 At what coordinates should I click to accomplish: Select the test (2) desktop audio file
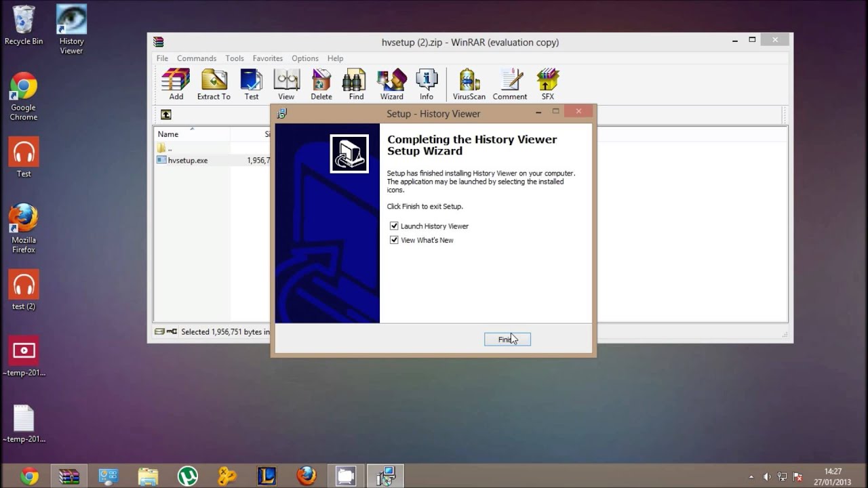[24, 291]
